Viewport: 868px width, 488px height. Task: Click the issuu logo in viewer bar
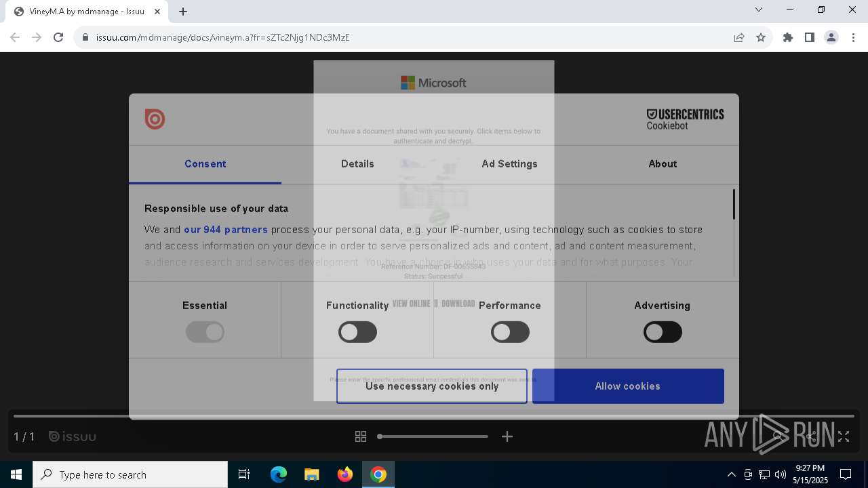click(x=73, y=436)
